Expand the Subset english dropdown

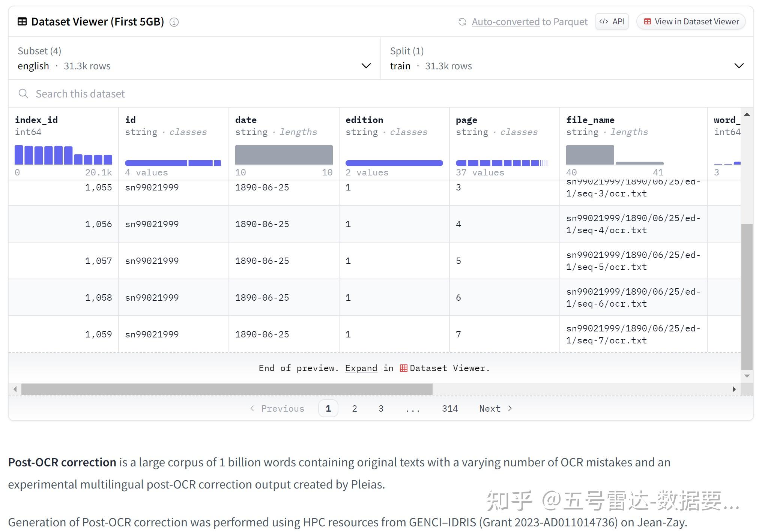[x=366, y=66]
